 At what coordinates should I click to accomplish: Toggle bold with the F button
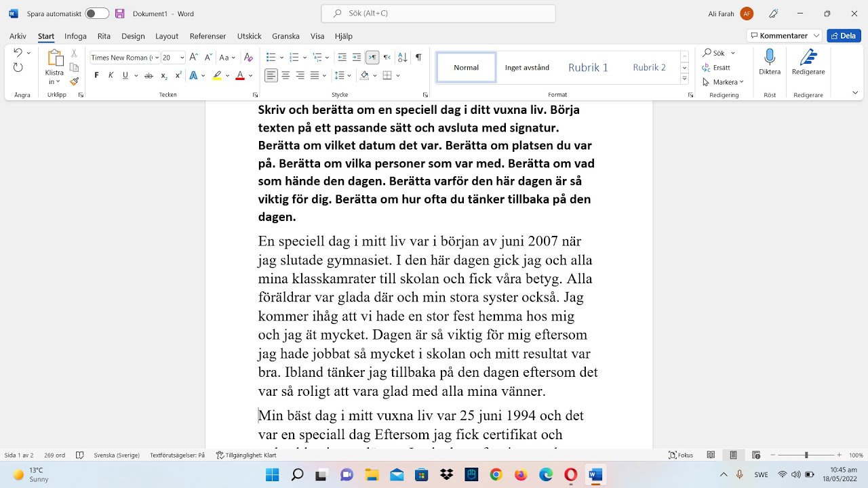pyautogui.click(x=96, y=75)
